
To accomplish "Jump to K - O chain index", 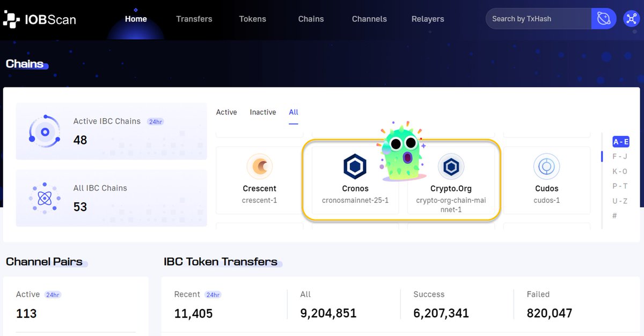I will pos(620,171).
